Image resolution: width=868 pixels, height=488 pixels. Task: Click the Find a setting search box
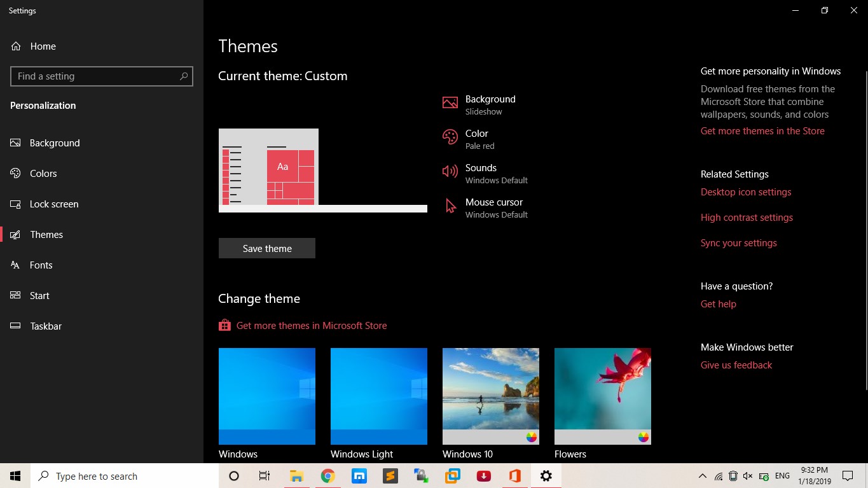click(x=102, y=76)
